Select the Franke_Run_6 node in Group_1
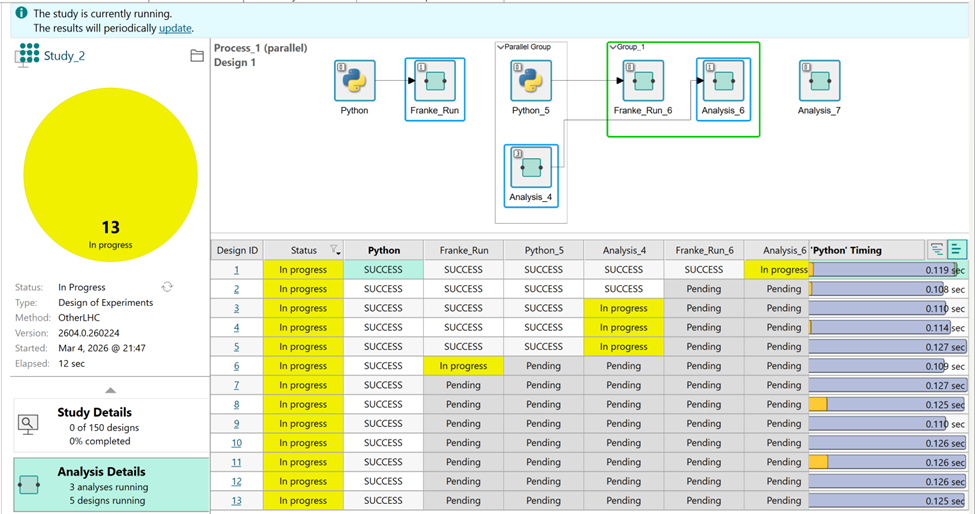The width and height of the screenshot is (975, 514). [x=643, y=81]
